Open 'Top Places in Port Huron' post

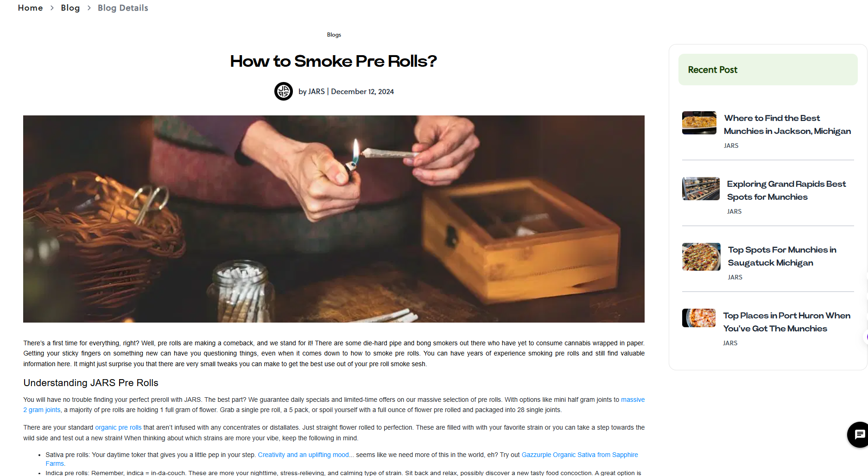pyautogui.click(x=787, y=322)
